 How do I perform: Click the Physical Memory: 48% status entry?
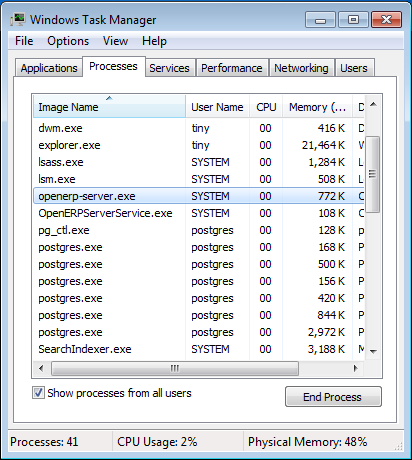[307, 442]
